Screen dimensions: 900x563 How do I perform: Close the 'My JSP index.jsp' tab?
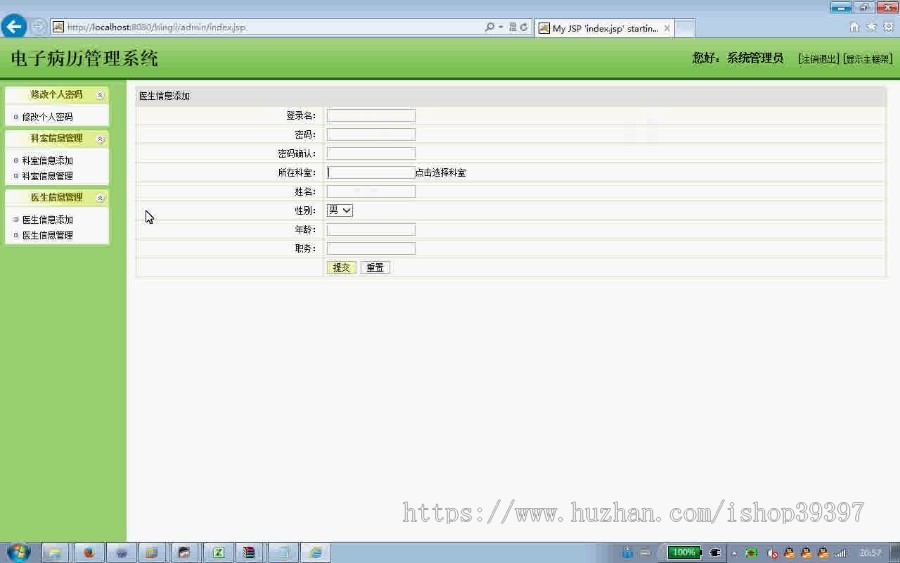666,28
